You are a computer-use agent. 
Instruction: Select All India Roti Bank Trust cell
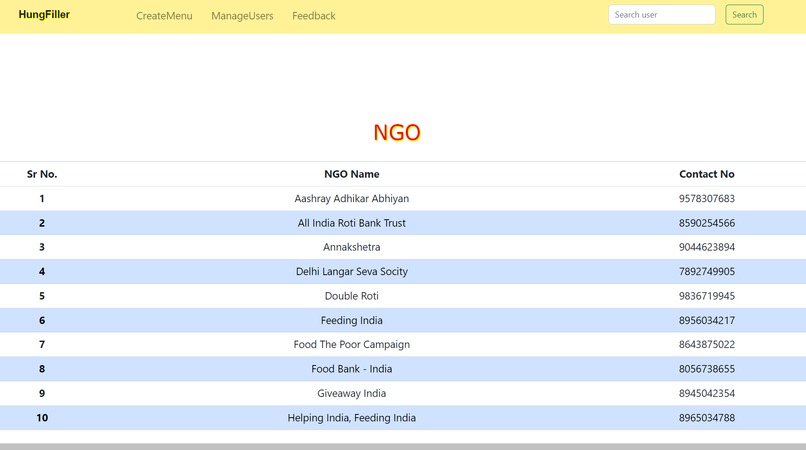point(352,223)
